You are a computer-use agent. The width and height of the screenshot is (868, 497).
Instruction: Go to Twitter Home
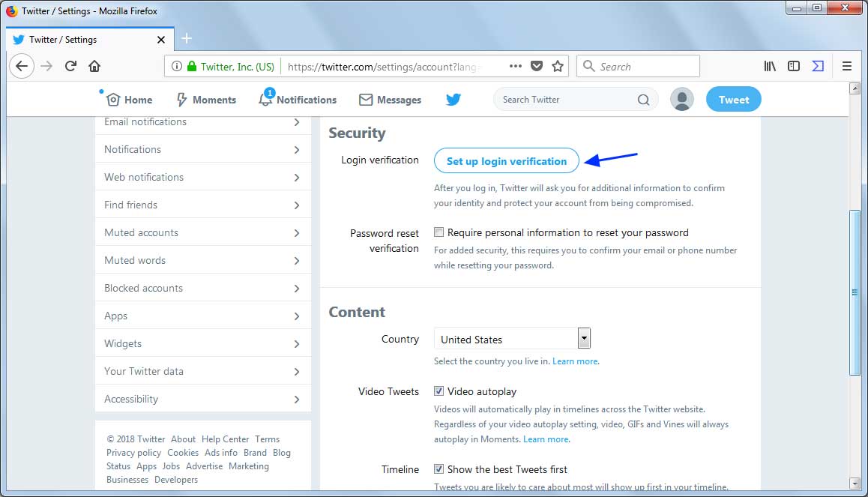129,100
